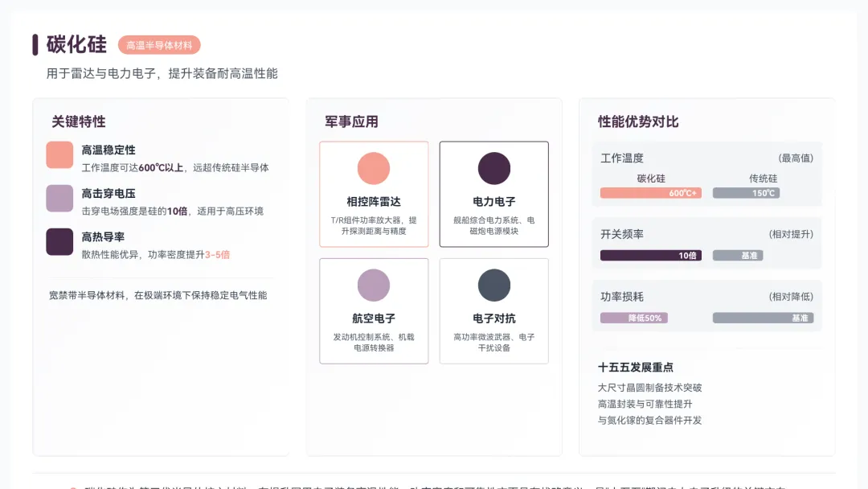This screenshot has width=868, height=489.
Task: Click the 十五五发展重点 heading
Action: coord(636,368)
